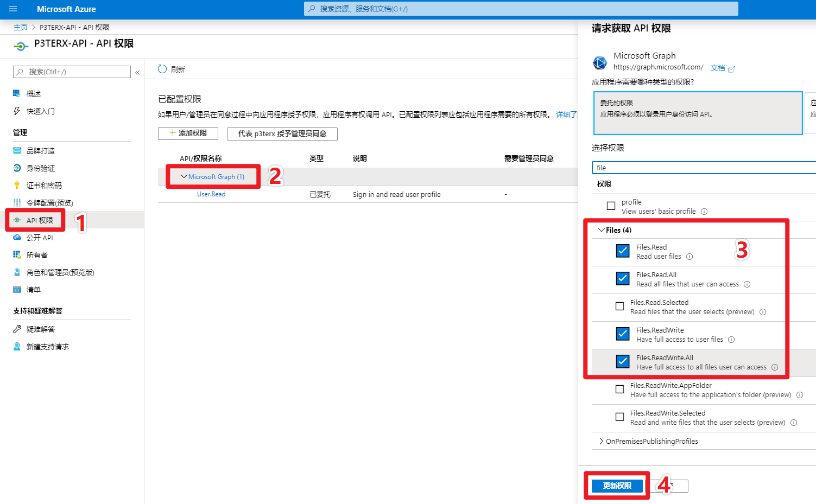Image resolution: width=816 pixels, height=504 pixels.
Task: Click the 添加权限 button
Action: tap(188, 133)
